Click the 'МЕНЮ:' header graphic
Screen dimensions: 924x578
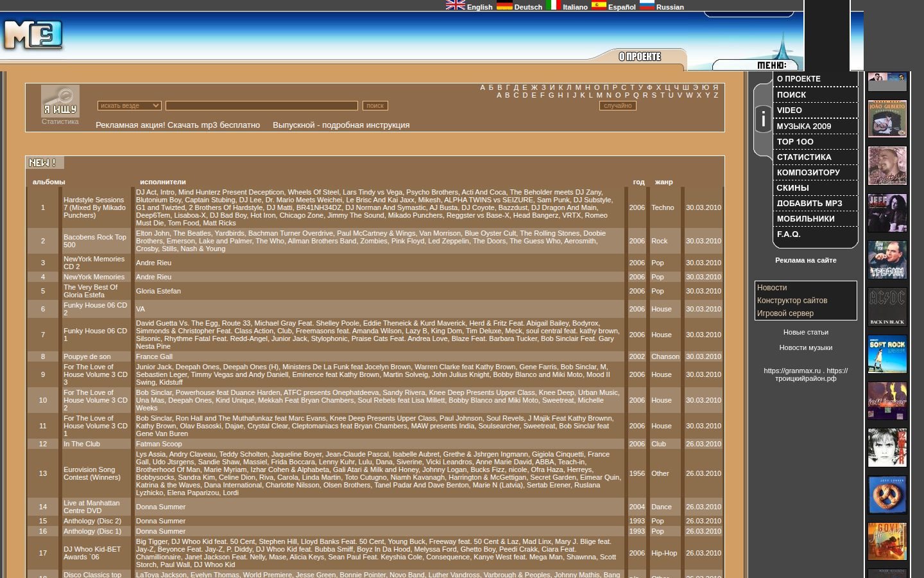(x=771, y=65)
